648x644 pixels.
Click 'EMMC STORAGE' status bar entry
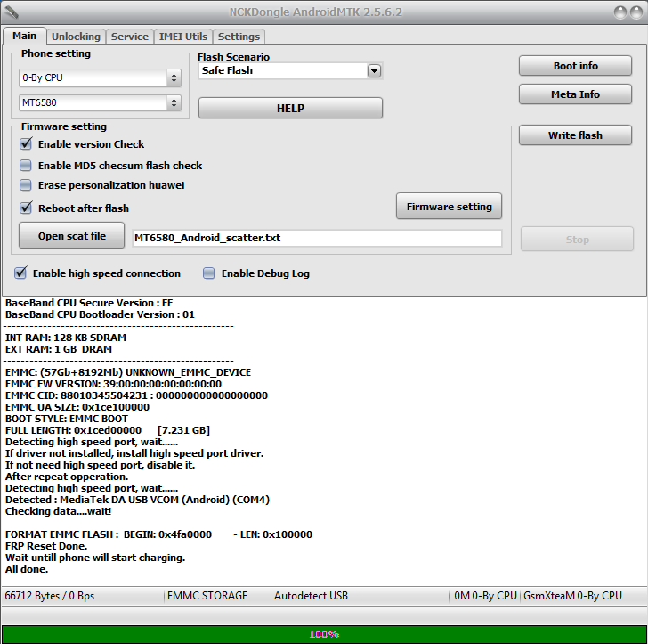[207, 596]
